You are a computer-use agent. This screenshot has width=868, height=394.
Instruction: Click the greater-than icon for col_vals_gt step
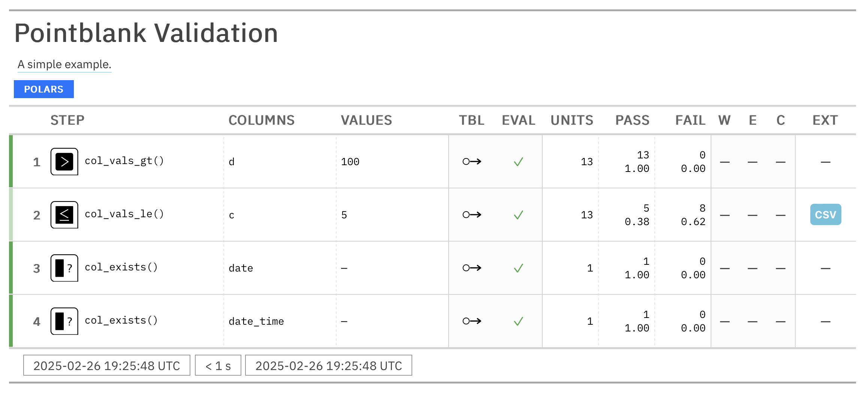tap(64, 162)
